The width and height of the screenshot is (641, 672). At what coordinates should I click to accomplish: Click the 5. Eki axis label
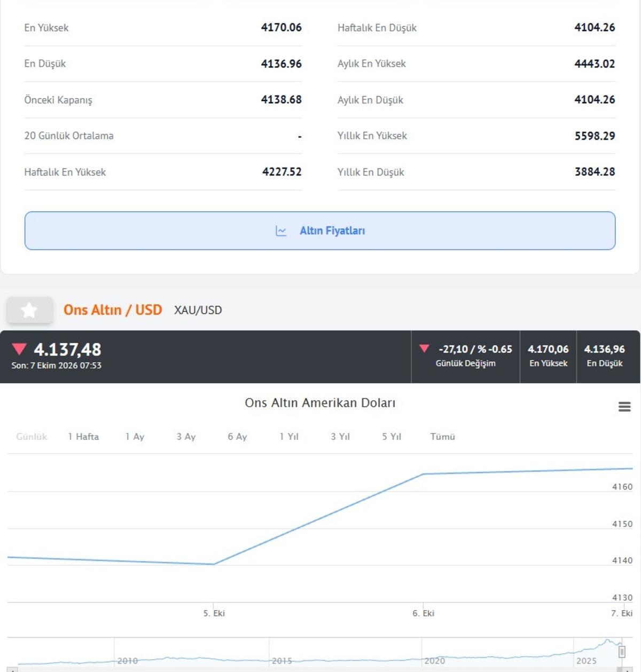(214, 613)
